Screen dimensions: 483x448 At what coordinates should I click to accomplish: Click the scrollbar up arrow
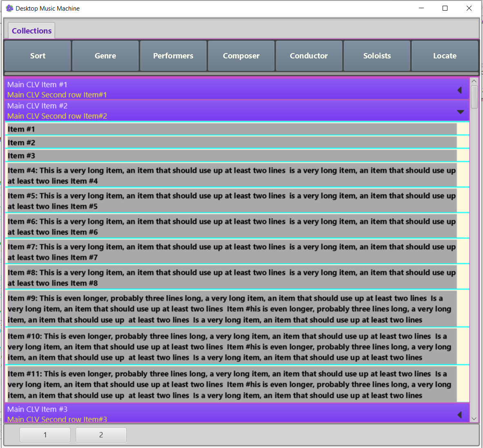(474, 81)
